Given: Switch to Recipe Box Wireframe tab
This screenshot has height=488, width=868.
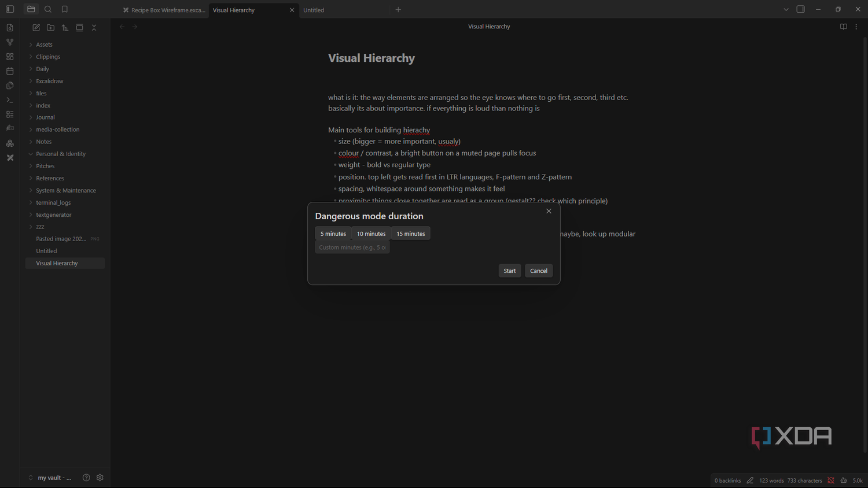Looking at the screenshot, I should 164,10.
